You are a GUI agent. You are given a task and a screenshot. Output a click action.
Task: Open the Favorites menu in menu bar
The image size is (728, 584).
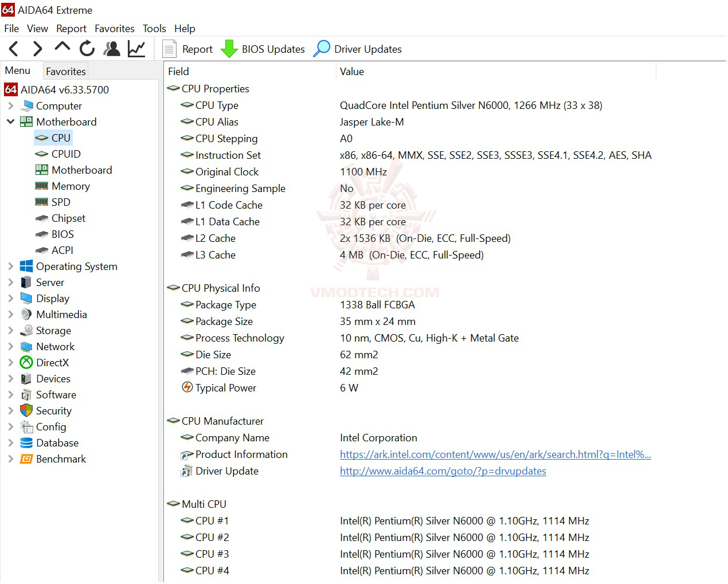(115, 29)
